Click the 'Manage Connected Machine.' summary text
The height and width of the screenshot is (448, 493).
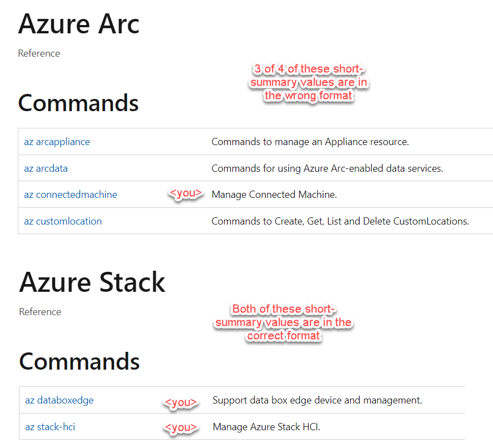pos(274,195)
